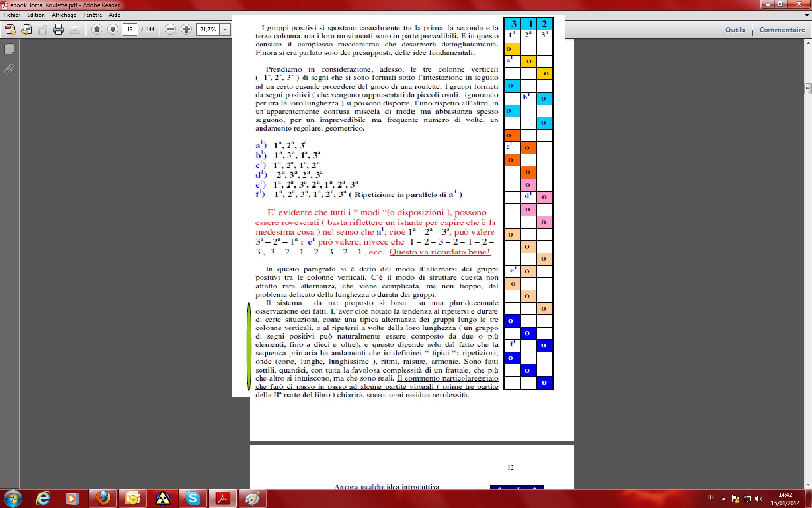Click the page number input field
The image size is (812, 508).
tap(130, 30)
